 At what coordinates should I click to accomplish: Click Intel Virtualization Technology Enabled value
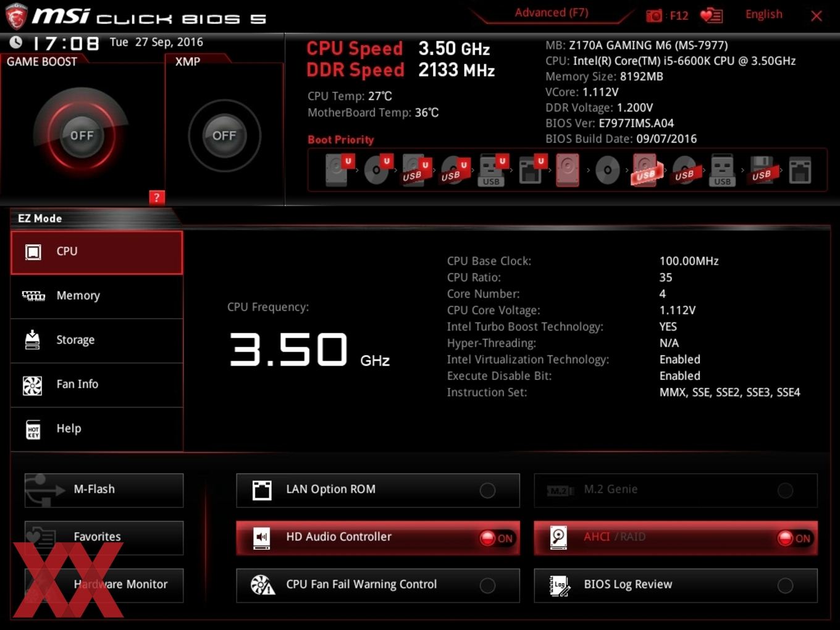679,359
